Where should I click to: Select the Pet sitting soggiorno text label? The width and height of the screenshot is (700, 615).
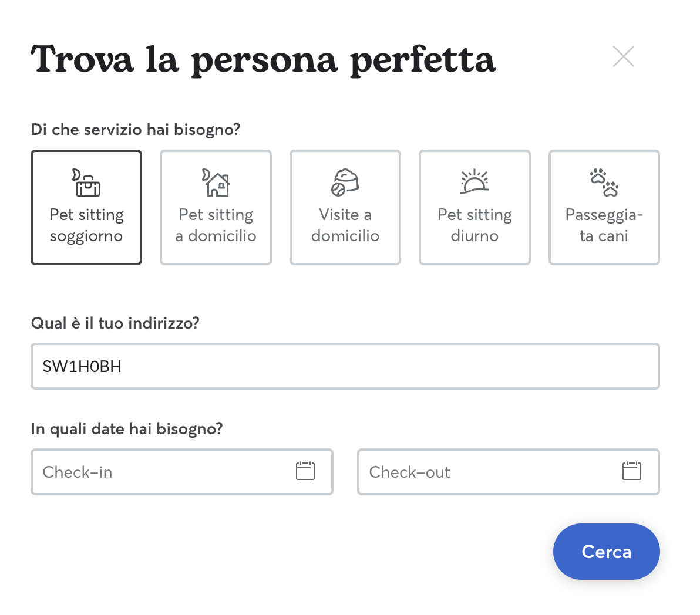[86, 225]
